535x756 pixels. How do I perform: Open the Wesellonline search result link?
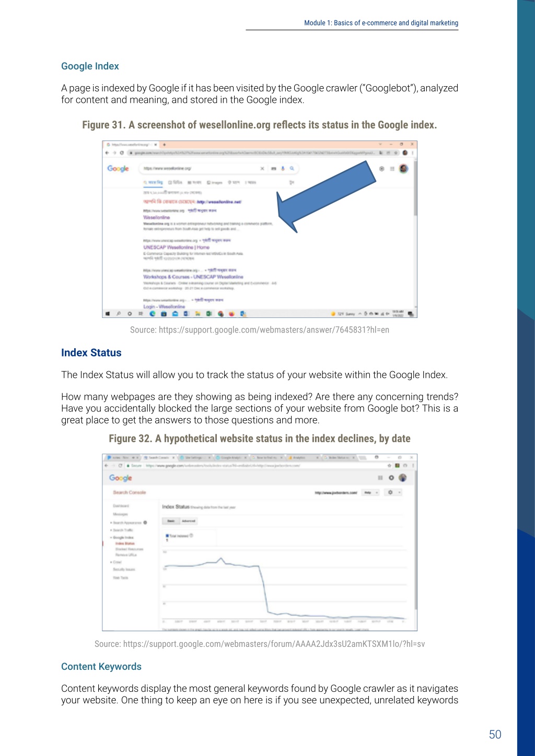157,217
